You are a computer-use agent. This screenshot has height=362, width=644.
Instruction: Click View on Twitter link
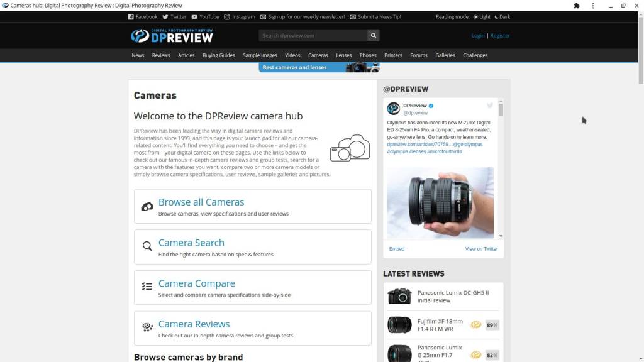tap(481, 249)
